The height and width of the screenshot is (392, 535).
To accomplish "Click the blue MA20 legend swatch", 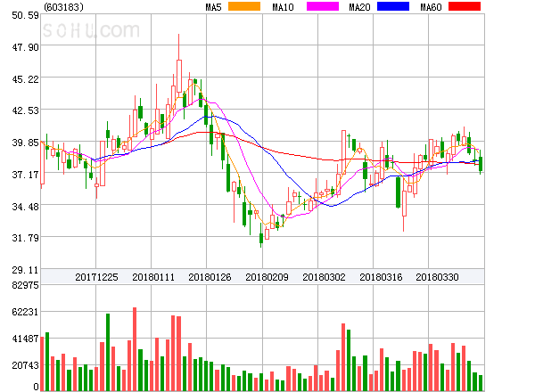I will [x=393, y=6].
